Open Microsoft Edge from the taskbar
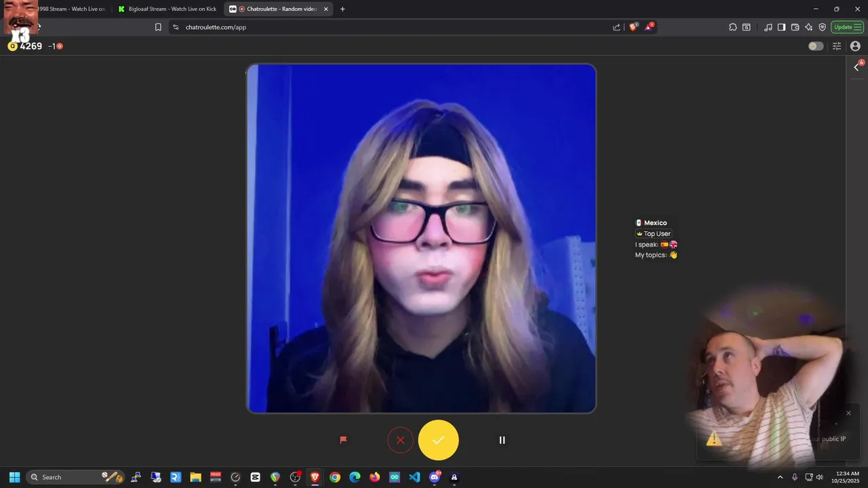868x488 pixels. [x=355, y=477]
